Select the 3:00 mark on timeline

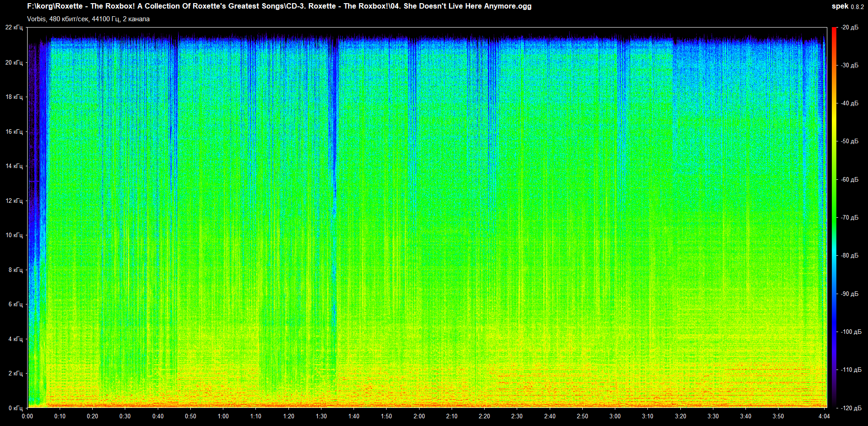[x=615, y=416]
